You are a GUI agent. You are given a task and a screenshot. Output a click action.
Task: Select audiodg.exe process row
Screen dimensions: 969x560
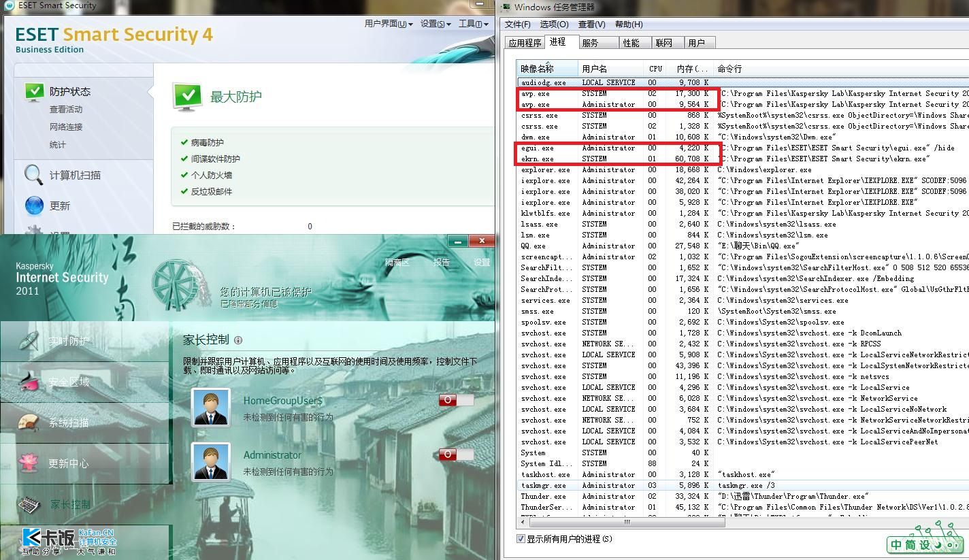[x=742, y=82]
